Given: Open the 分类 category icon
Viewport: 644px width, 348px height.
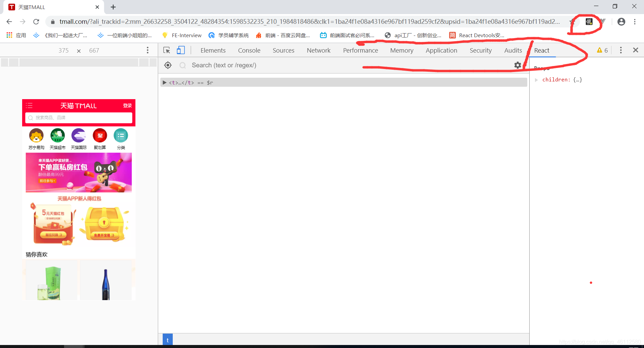Looking at the screenshot, I should click(121, 139).
